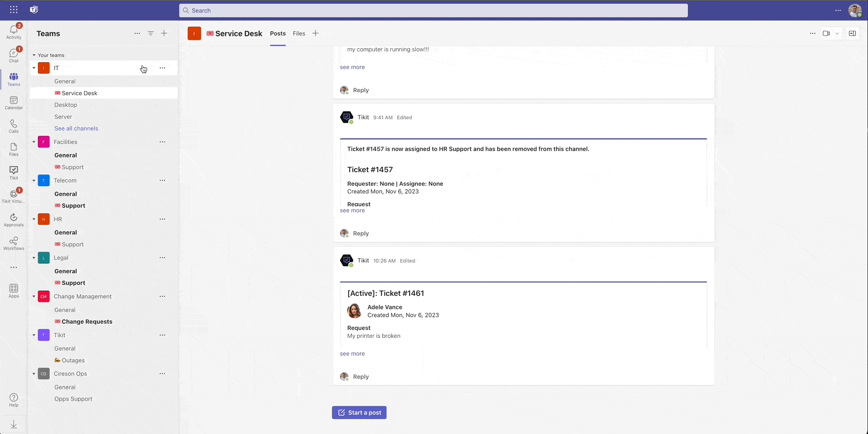Viewport: 868px width, 434px height.
Task: Open the Calendar app icon
Action: click(x=14, y=103)
